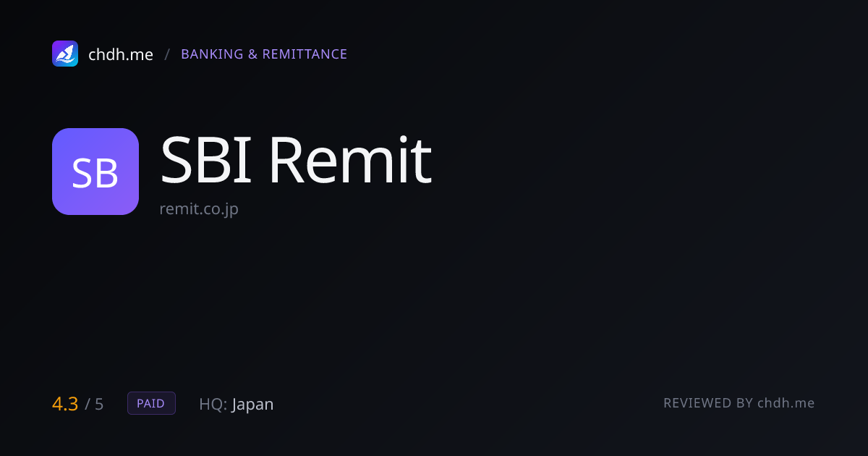This screenshot has width=868, height=456.
Task: Click the chdh.me logo icon
Action: tap(65, 54)
